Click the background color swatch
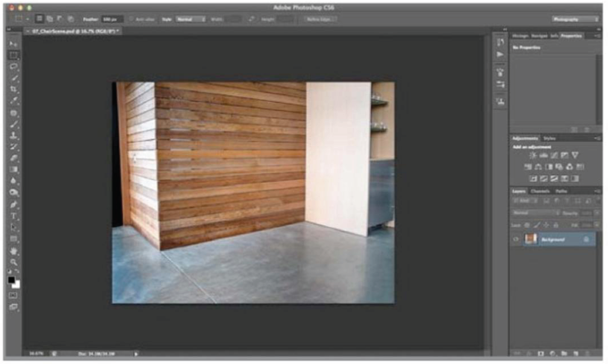 coord(17,285)
